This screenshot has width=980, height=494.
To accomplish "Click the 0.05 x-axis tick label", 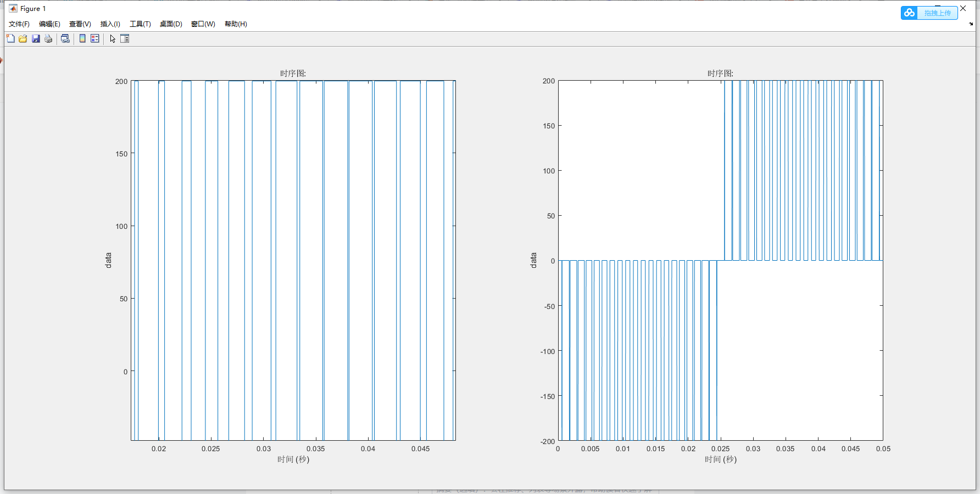I will click(883, 449).
